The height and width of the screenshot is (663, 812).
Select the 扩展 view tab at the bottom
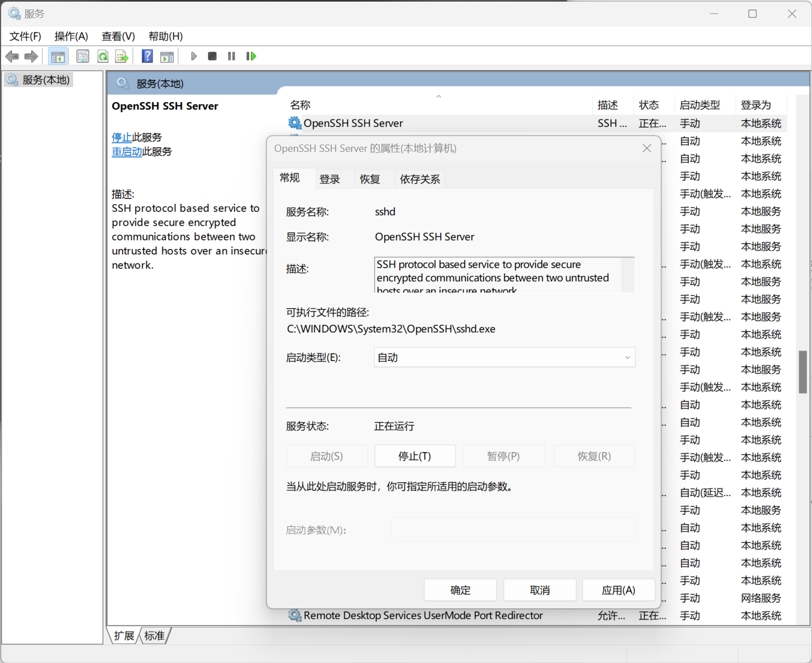[124, 636]
